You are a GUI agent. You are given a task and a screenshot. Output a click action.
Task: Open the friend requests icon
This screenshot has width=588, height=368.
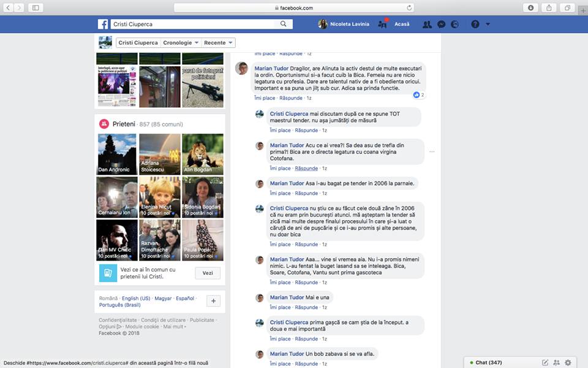(x=427, y=25)
